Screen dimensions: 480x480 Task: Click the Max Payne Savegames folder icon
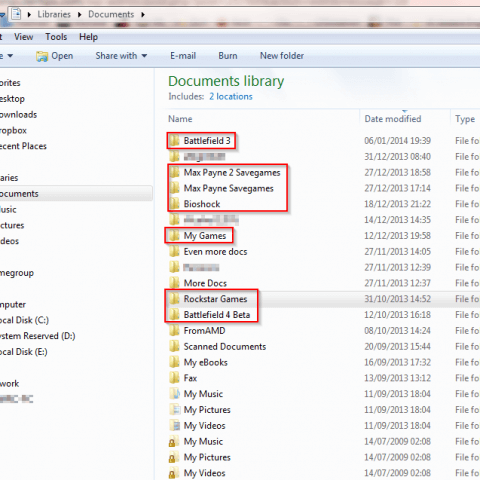tap(174, 188)
